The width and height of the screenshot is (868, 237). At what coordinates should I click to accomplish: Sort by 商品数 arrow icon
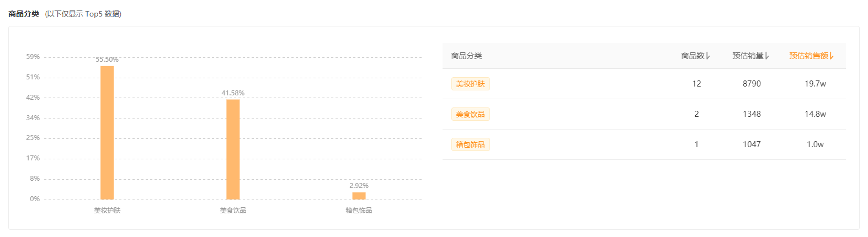(x=708, y=56)
